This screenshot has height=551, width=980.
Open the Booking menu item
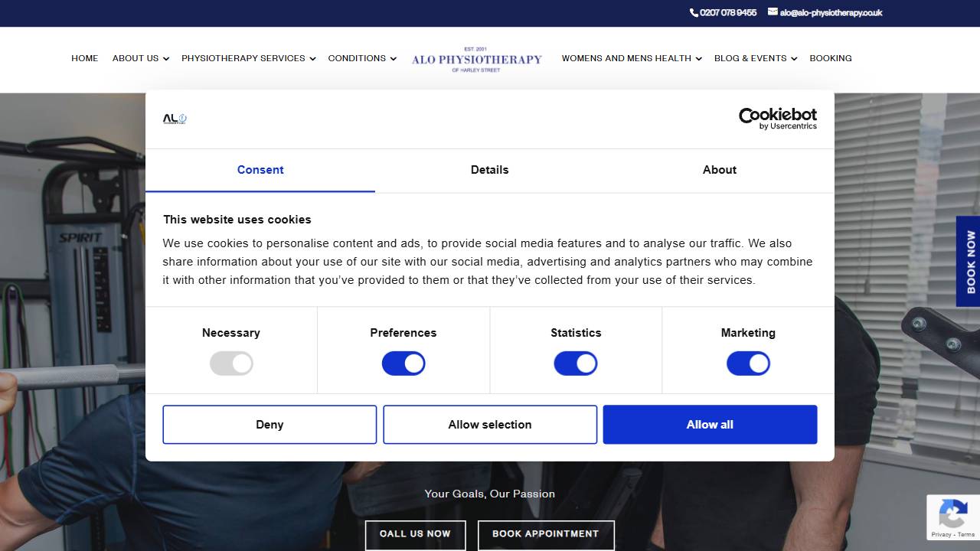click(x=831, y=58)
